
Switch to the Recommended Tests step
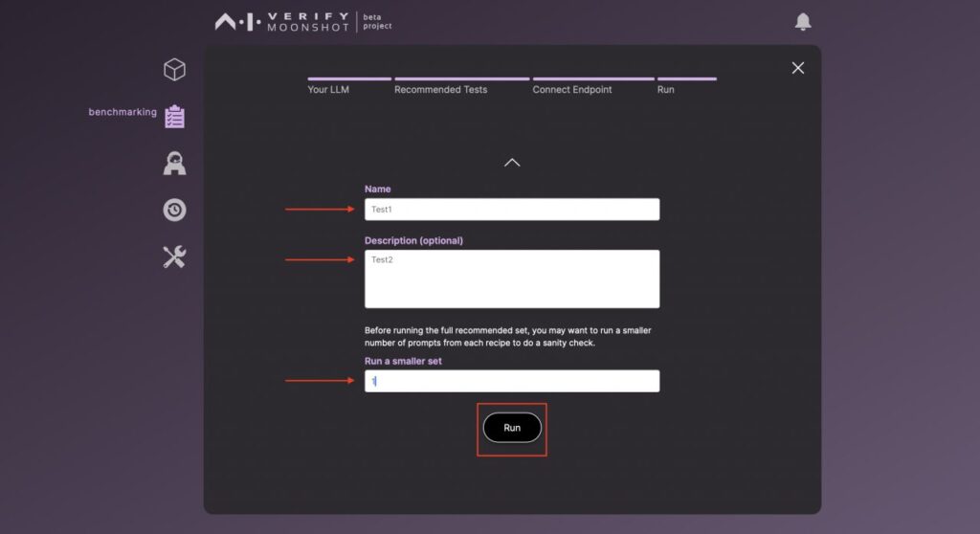coord(441,89)
